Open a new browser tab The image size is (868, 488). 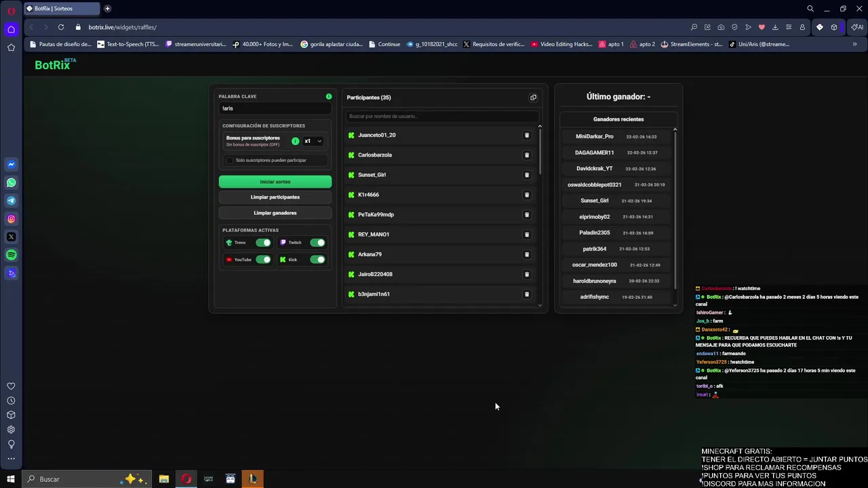(x=107, y=9)
